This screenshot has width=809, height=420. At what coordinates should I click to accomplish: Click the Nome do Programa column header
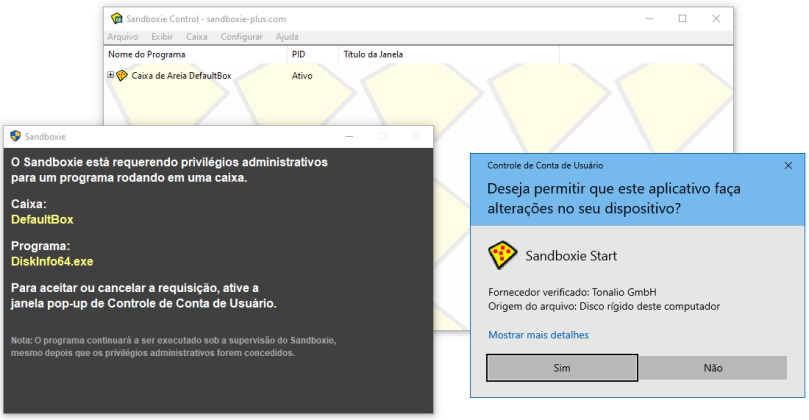tap(196, 55)
